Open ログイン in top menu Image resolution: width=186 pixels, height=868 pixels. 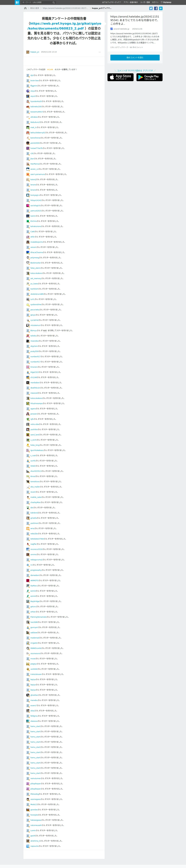pyautogui.click(x=155, y=2)
